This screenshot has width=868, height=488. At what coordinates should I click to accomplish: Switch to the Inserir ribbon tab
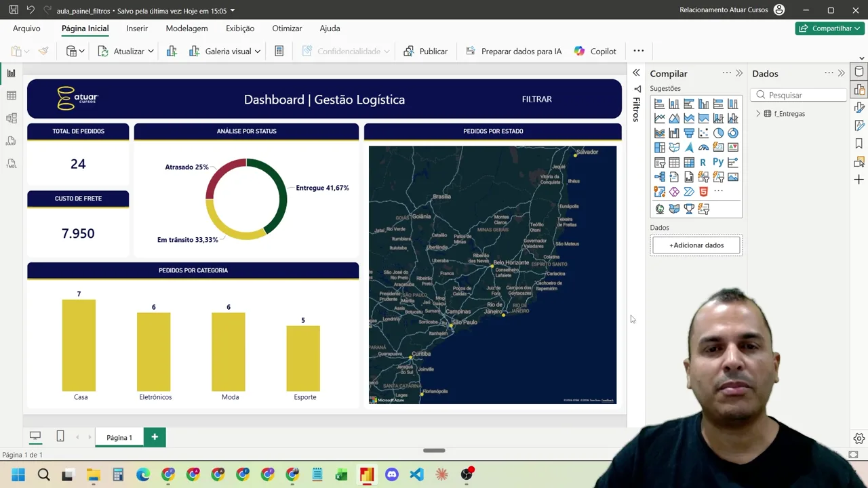point(137,28)
